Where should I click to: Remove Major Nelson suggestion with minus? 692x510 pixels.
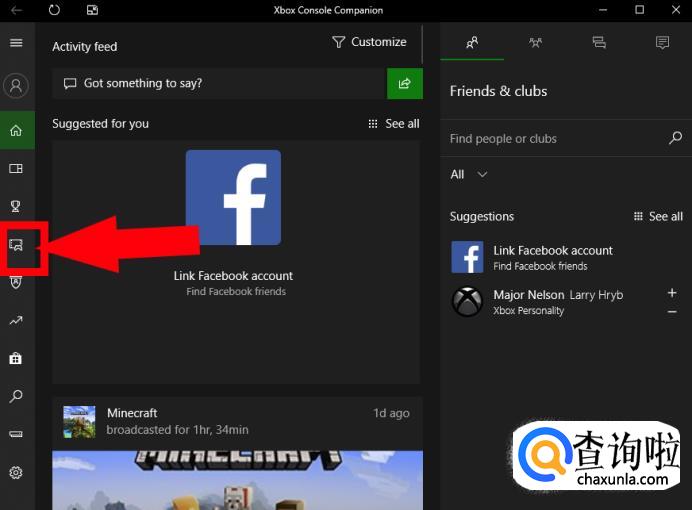672,311
